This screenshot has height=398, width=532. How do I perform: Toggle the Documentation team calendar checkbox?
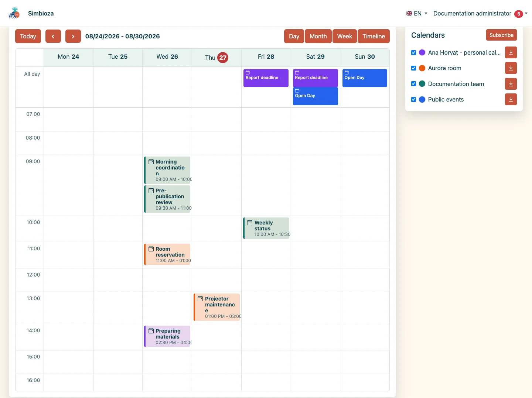point(414,84)
